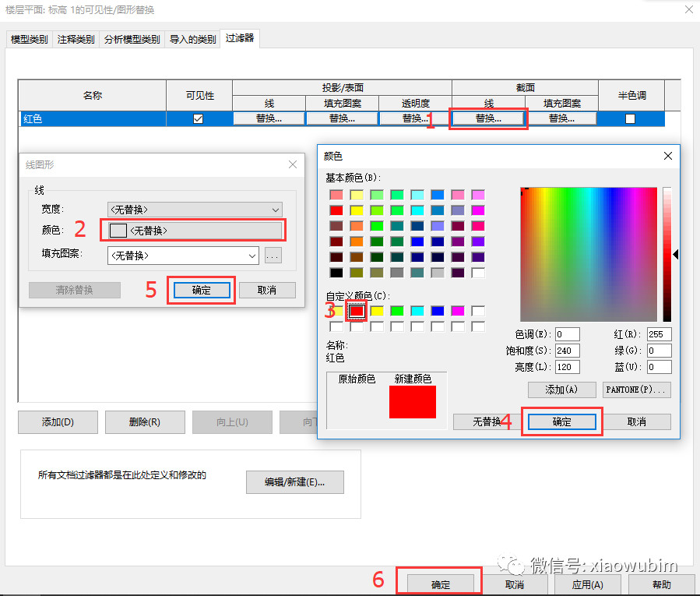This screenshot has height=596, width=700.
Task: Click 删除(R) to remove the filter
Action: tap(145, 422)
